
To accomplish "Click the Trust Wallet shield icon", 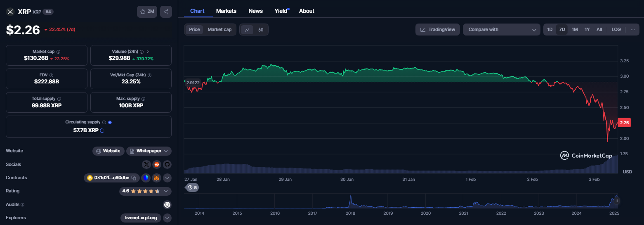I will point(146,178).
